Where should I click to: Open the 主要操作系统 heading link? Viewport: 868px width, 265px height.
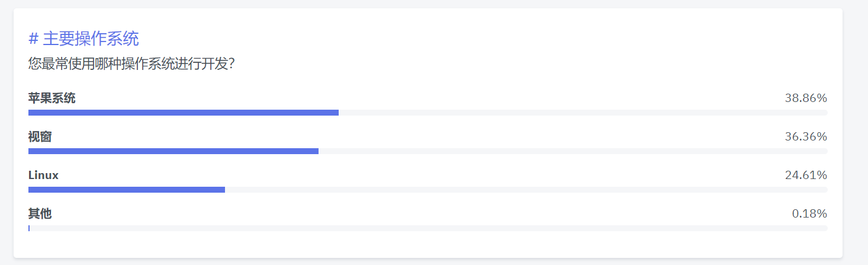[83, 39]
